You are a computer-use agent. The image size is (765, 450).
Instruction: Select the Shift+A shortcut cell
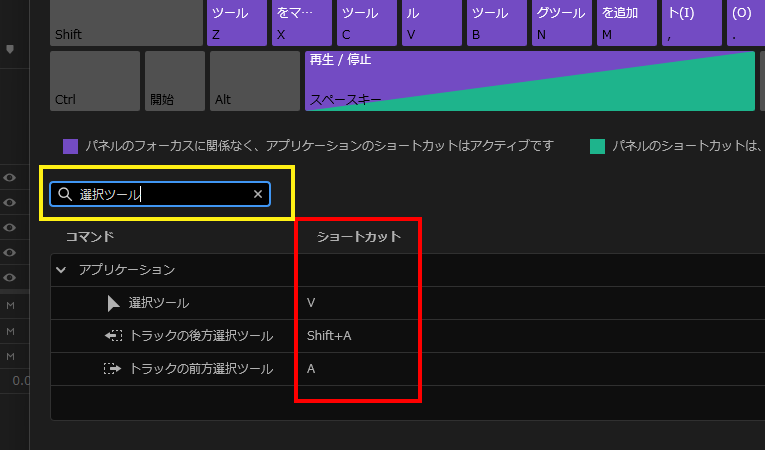coord(330,336)
